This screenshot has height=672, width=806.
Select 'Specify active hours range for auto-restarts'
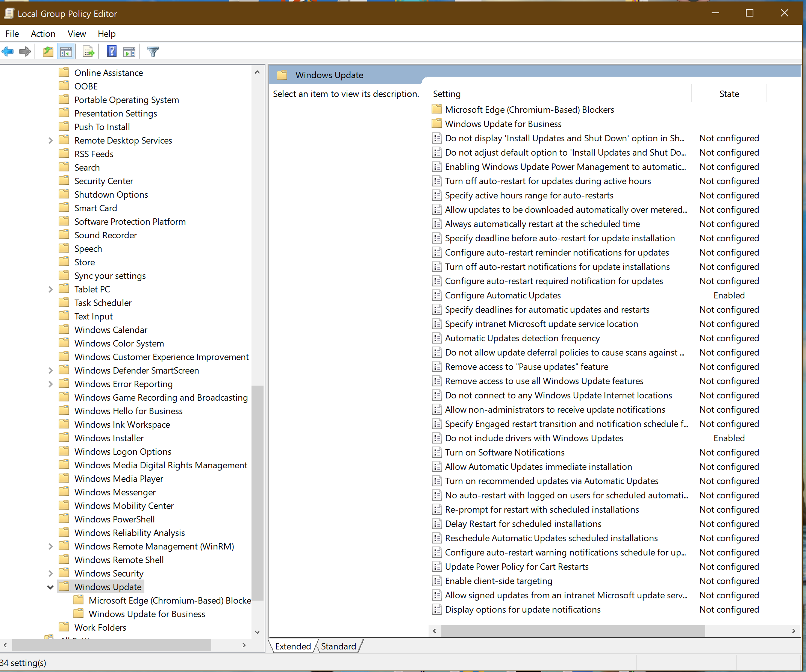tap(529, 195)
